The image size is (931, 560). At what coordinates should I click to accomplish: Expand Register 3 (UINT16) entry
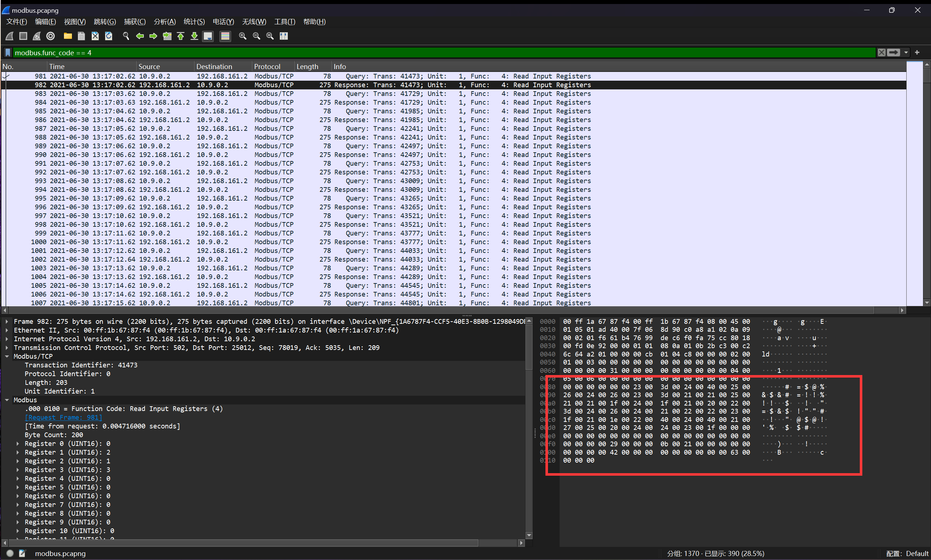click(x=18, y=470)
